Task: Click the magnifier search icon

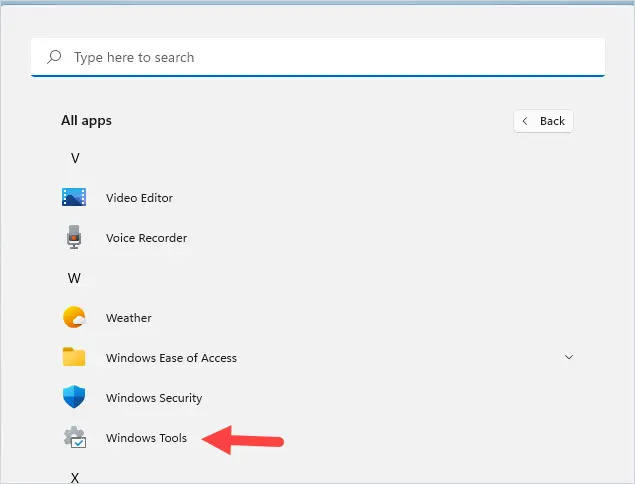Action: point(54,57)
